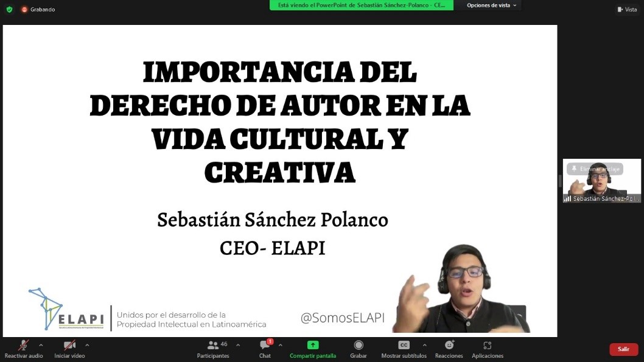
Task: Expand audio options arrow next to microphone
Action: [x=41, y=345]
